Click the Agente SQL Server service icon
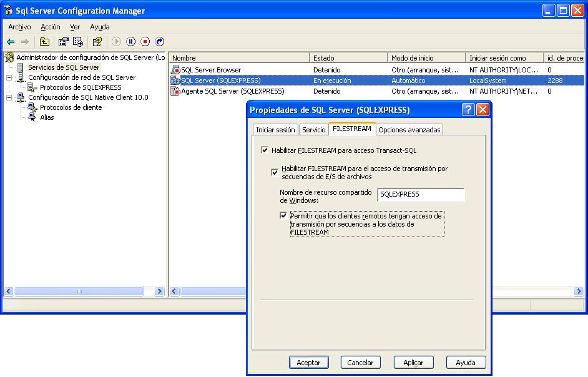 coord(175,91)
